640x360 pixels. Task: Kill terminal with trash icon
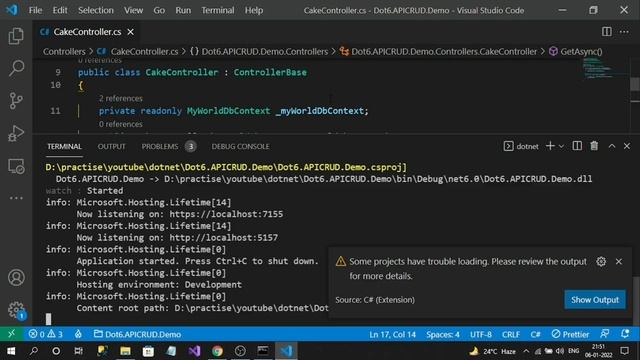(594, 146)
